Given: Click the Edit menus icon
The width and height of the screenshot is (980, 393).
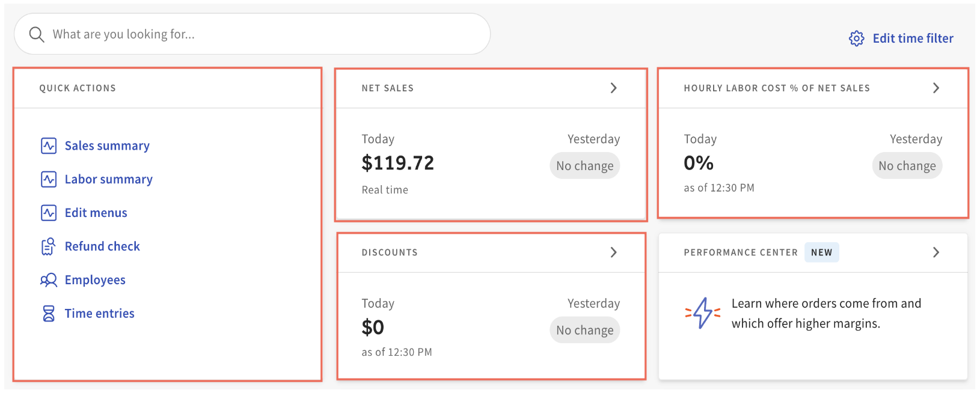Looking at the screenshot, I should (x=49, y=213).
